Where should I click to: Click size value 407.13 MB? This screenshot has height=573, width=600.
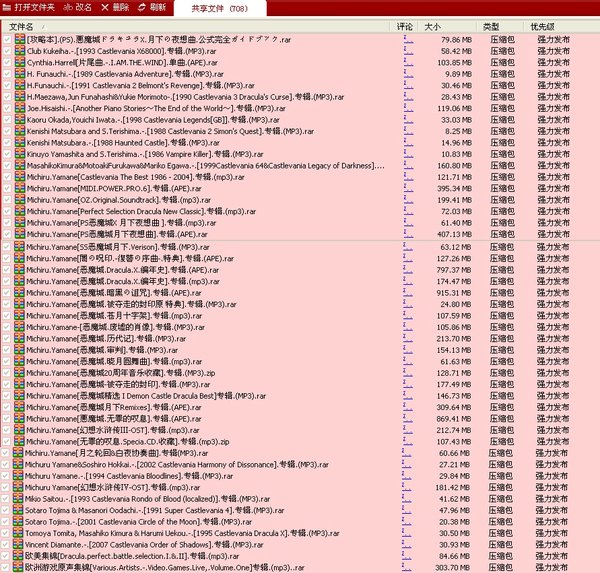pos(454,234)
